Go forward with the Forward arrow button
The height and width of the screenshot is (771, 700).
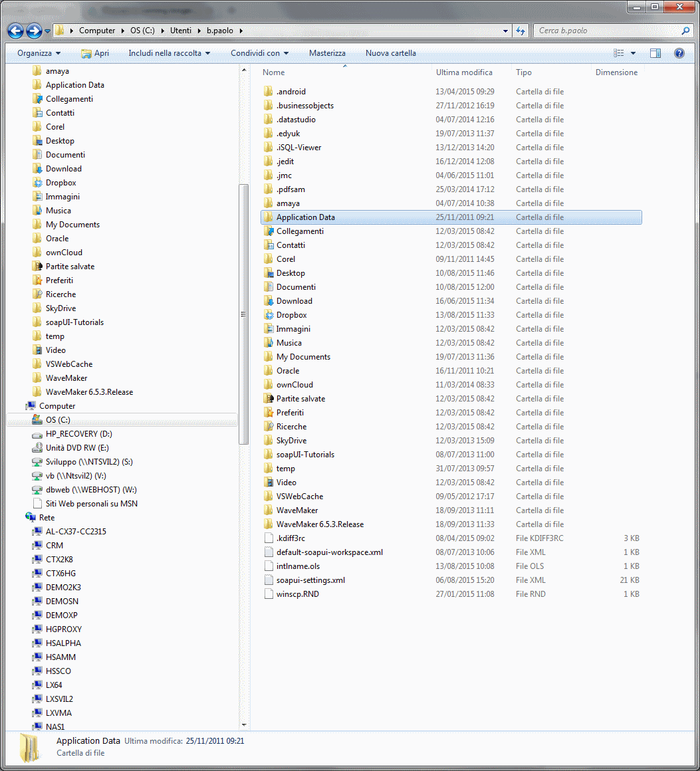point(34,31)
